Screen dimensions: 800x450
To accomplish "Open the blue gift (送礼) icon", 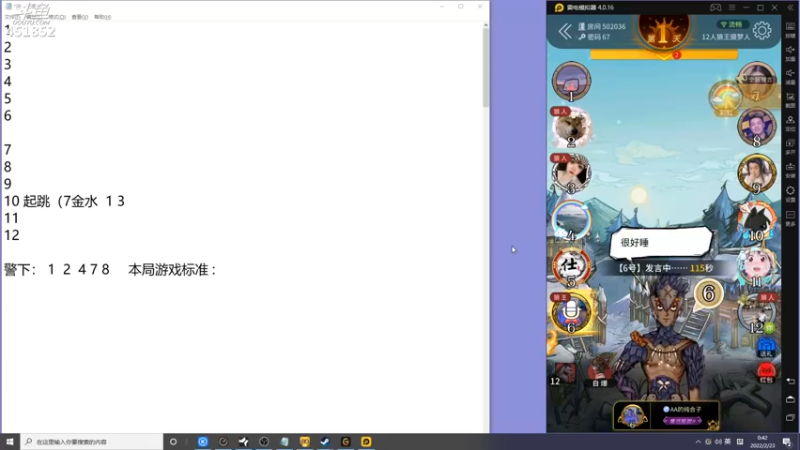I will pos(766,347).
